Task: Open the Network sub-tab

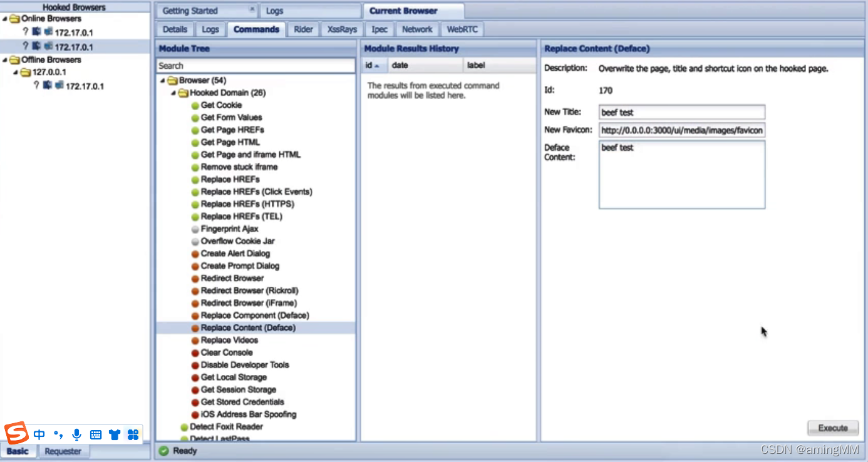Action: point(417,29)
